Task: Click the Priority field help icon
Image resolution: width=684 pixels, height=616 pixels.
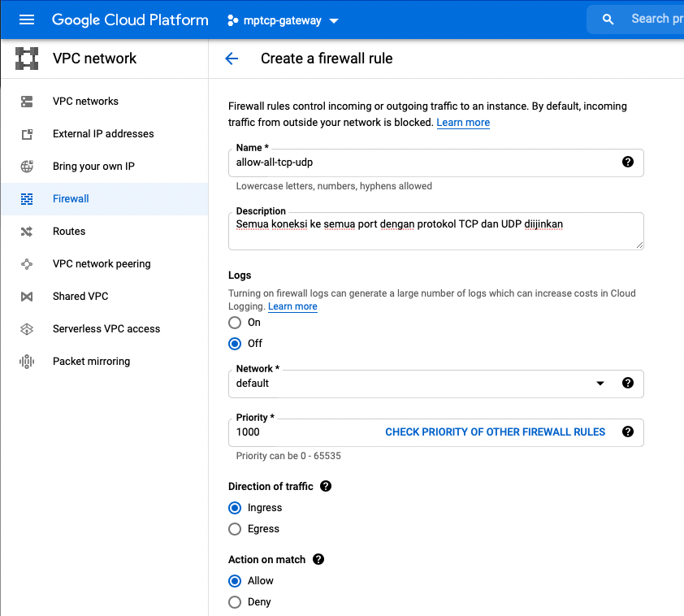Action: [628, 432]
